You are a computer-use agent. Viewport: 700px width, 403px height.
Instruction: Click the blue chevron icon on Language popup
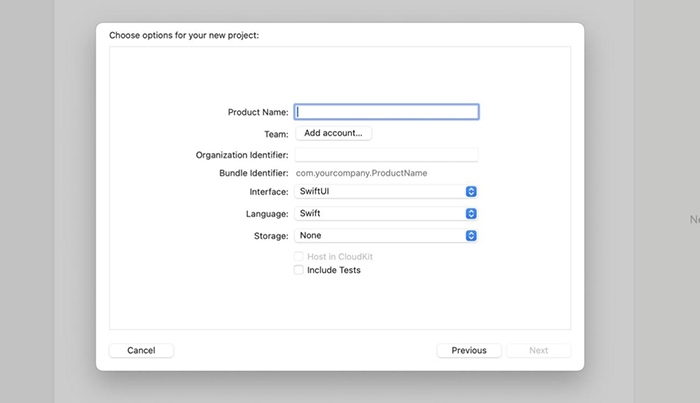pyautogui.click(x=472, y=213)
